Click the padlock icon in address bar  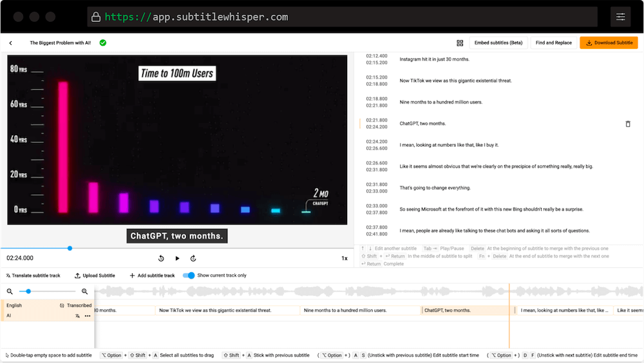click(96, 17)
